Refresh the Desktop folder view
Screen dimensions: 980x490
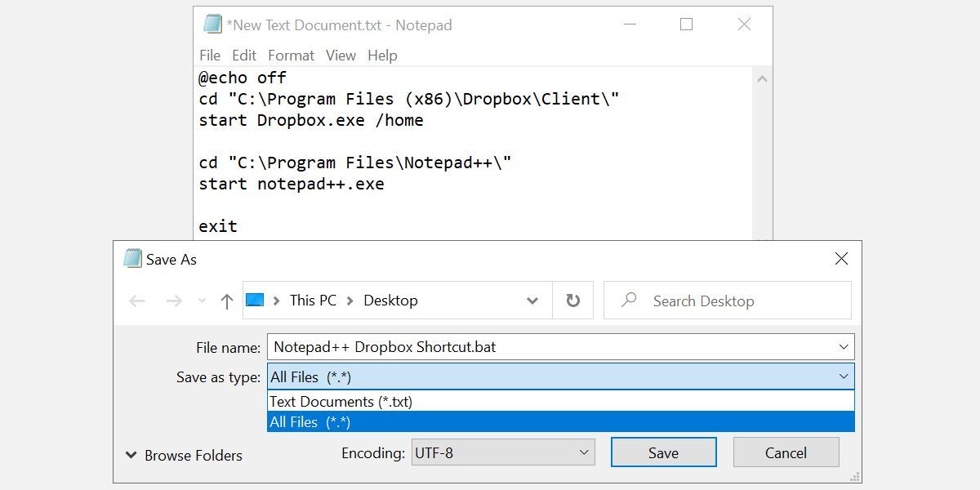pyautogui.click(x=573, y=301)
